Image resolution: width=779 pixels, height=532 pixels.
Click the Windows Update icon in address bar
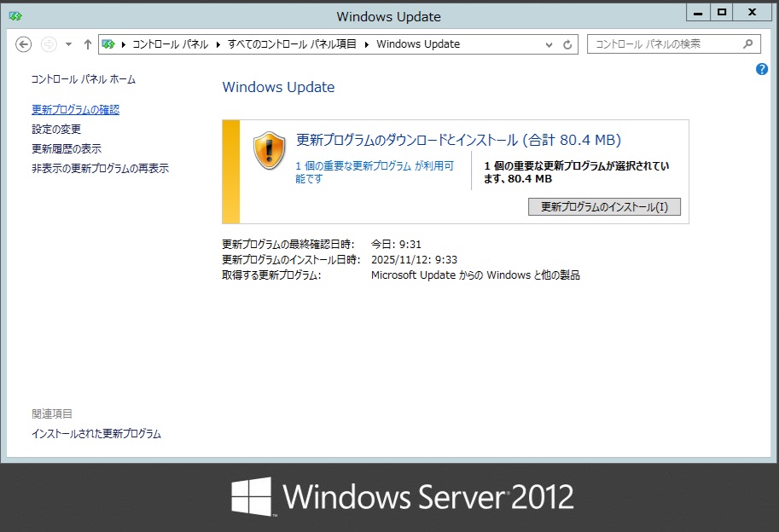pos(108,44)
